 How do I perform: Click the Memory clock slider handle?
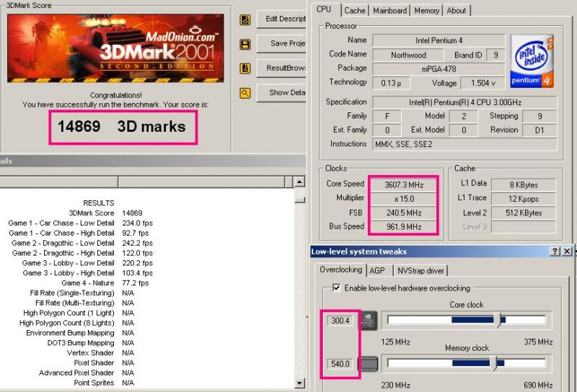coord(495,363)
